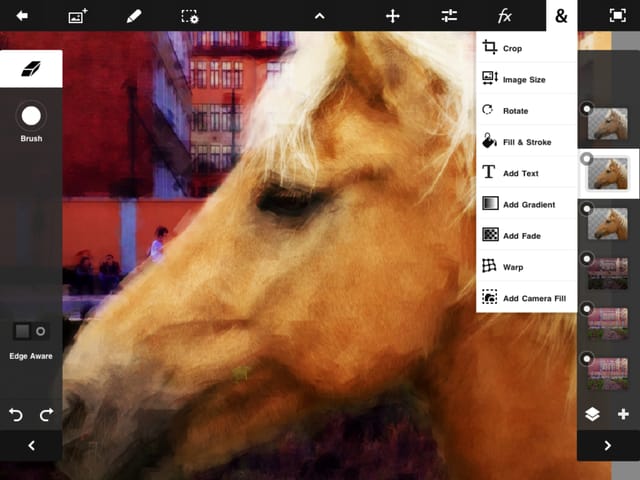Viewport: 640px width, 480px height.
Task: Collapse the layers panel right chevron
Action: [608, 445]
